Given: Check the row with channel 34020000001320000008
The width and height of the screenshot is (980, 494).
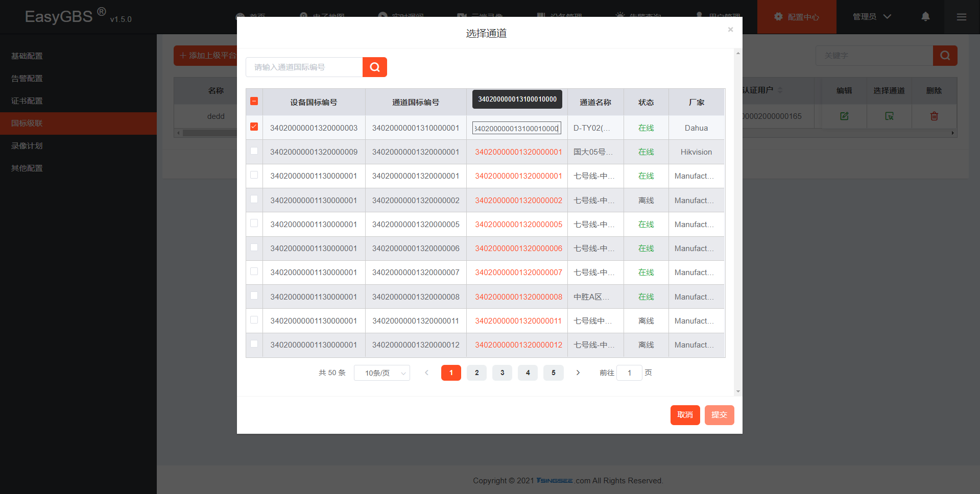Looking at the screenshot, I should coord(254,296).
